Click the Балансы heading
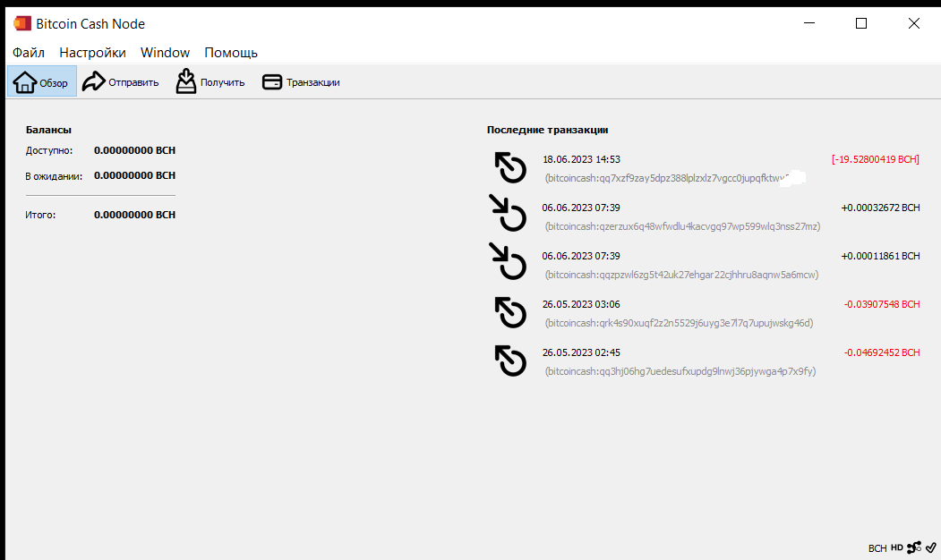 click(48, 130)
